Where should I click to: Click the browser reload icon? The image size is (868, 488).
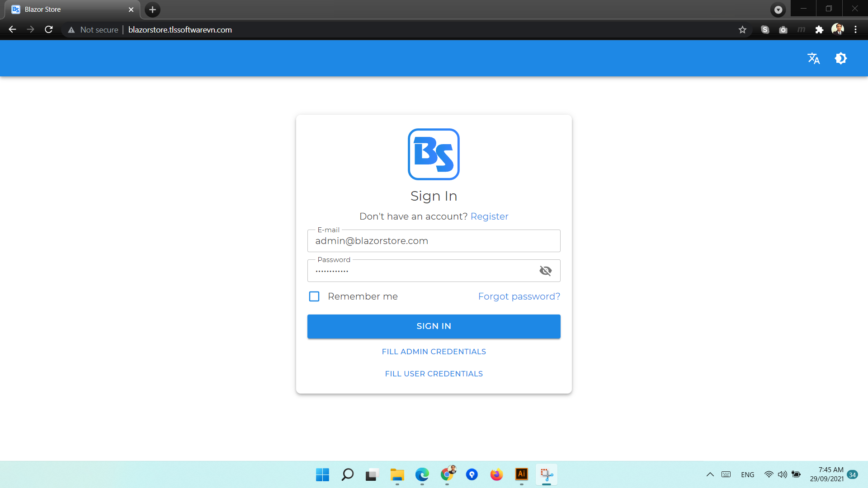click(48, 29)
